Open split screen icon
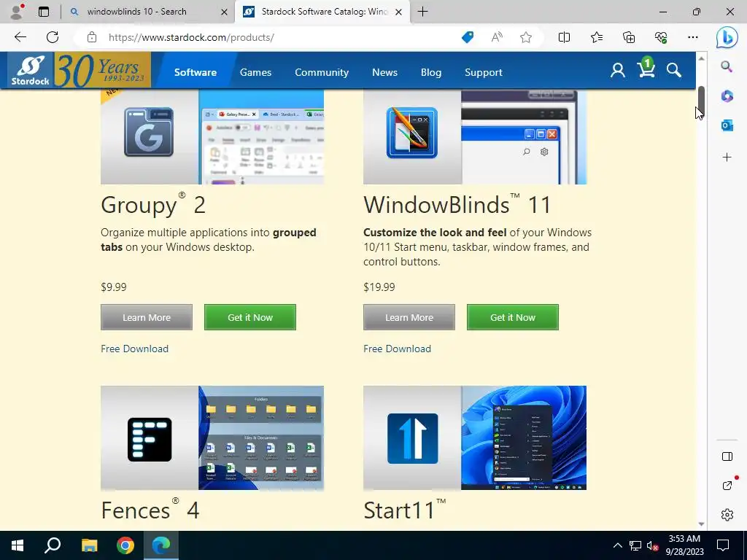 (564, 37)
